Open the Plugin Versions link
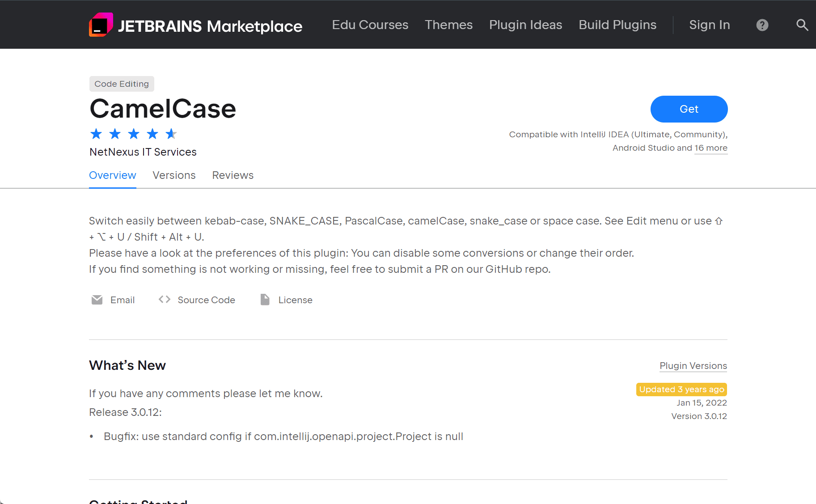 pyautogui.click(x=693, y=366)
